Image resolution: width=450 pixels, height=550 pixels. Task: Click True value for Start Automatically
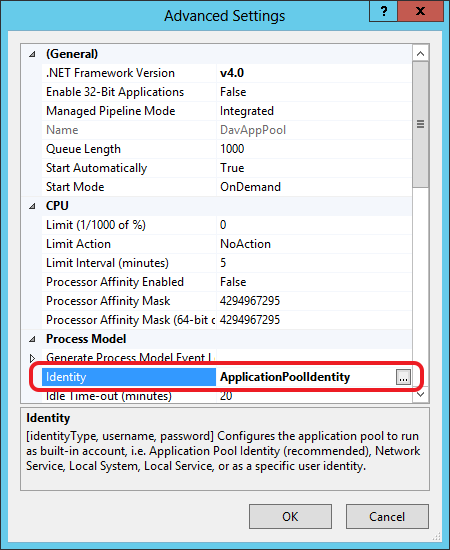click(x=232, y=168)
